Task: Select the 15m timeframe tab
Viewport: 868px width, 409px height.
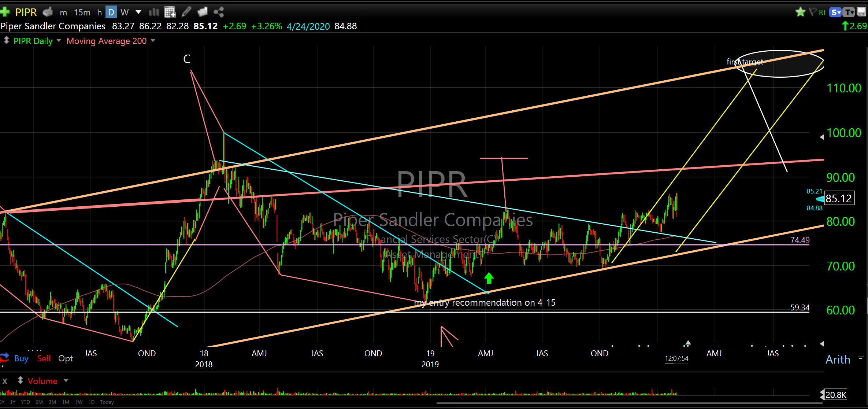Action: click(x=82, y=12)
